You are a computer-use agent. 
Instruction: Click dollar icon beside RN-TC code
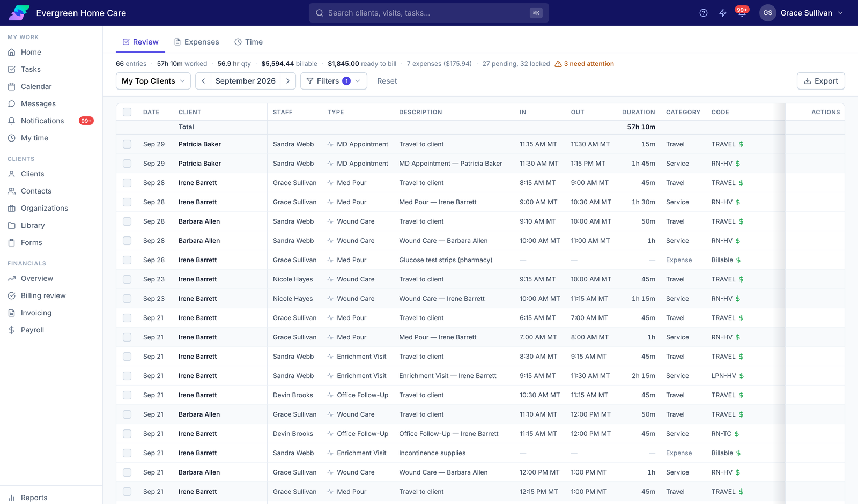(x=737, y=434)
